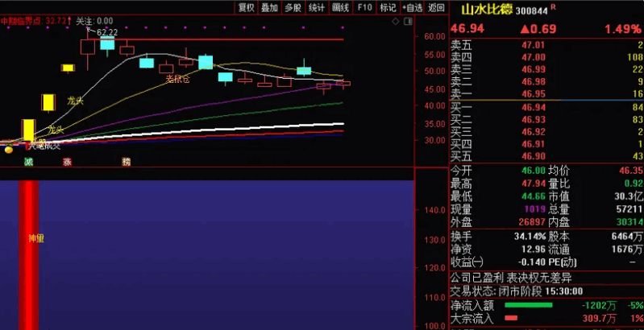This screenshot has width=644, height=330.
Task: Click the 62.22 high price annotation
Action: [106, 32]
